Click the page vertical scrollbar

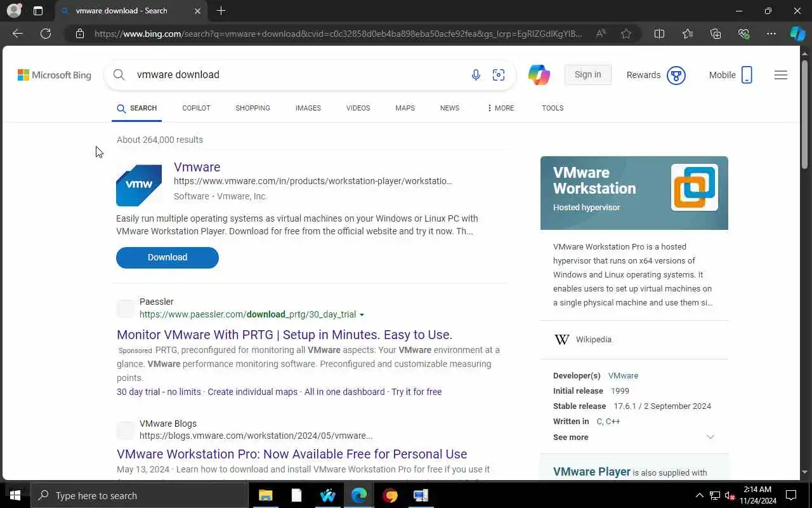805,114
